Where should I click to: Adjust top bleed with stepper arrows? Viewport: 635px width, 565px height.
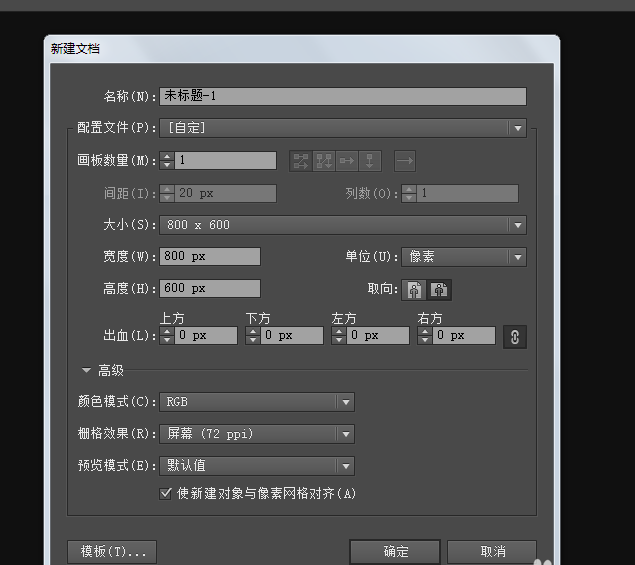click(x=167, y=335)
